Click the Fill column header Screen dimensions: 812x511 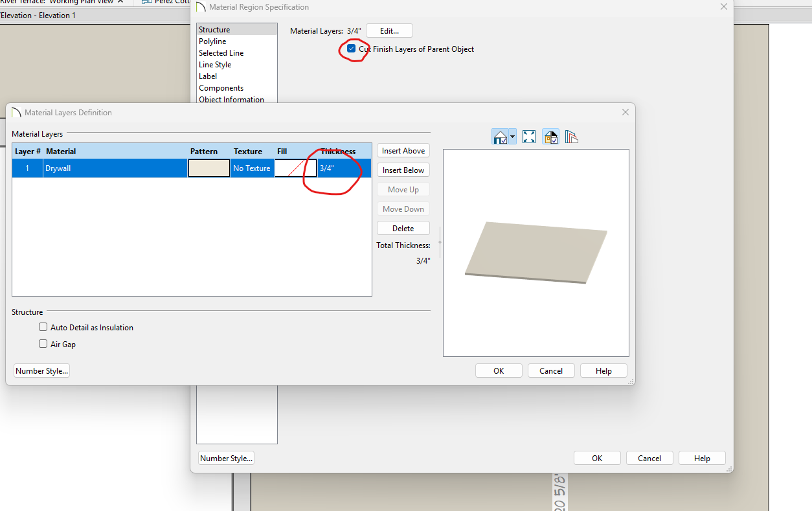click(x=296, y=151)
